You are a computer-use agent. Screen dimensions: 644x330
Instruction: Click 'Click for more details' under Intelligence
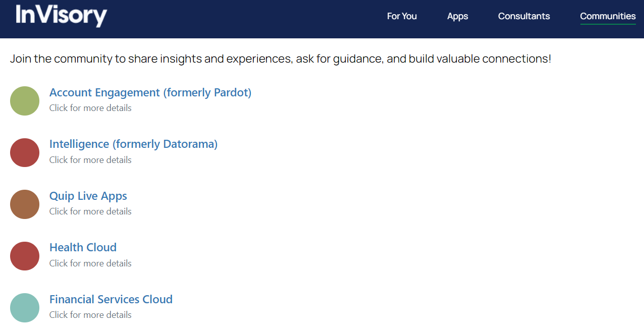point(90,160)
